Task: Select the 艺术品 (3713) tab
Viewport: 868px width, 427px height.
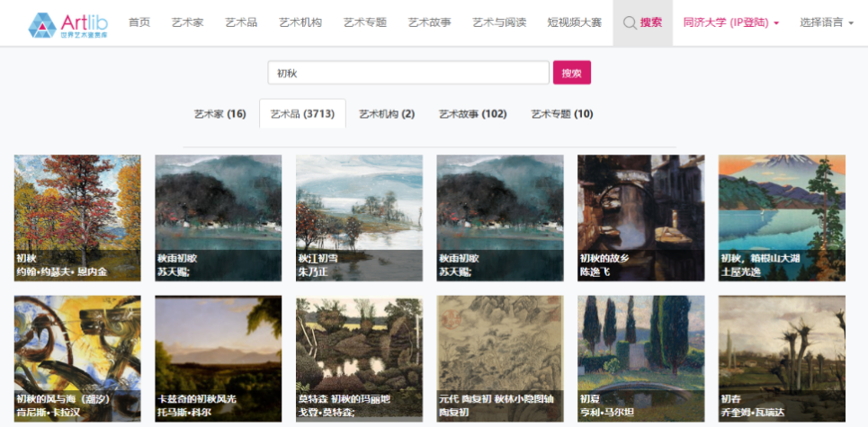Action: pyautogui.click(x=302, y=114)
